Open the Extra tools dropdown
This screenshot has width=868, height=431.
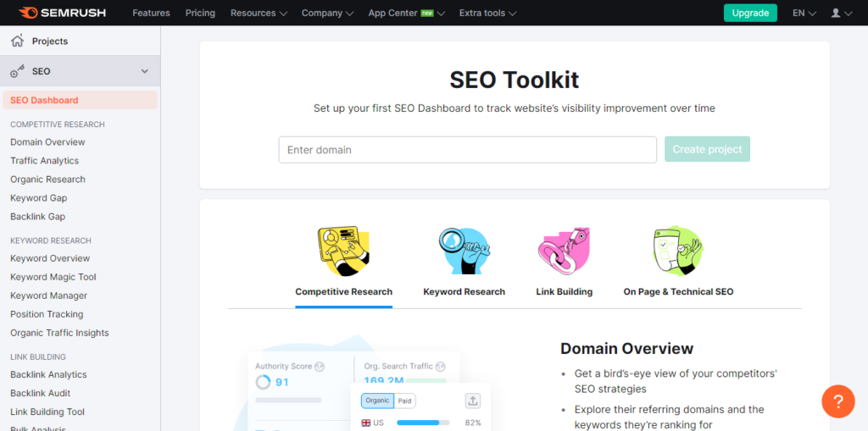point(487,13)
